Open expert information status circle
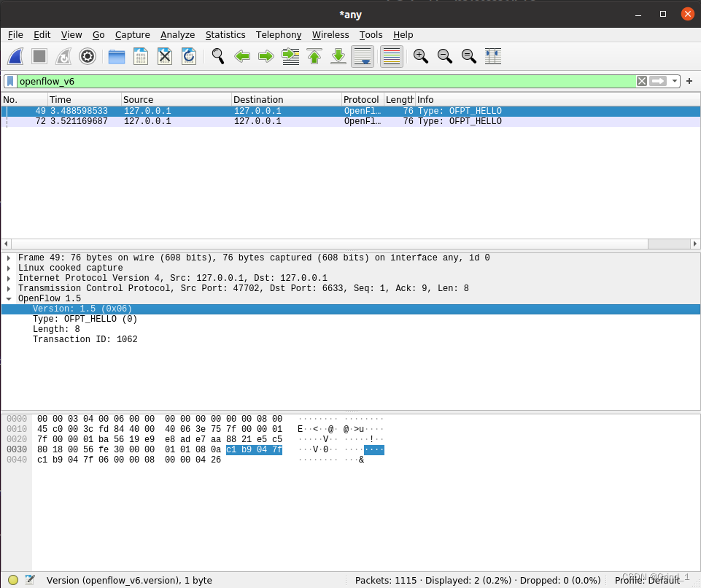The width and height of the screenshot is (701, 588). pos(13,580)
